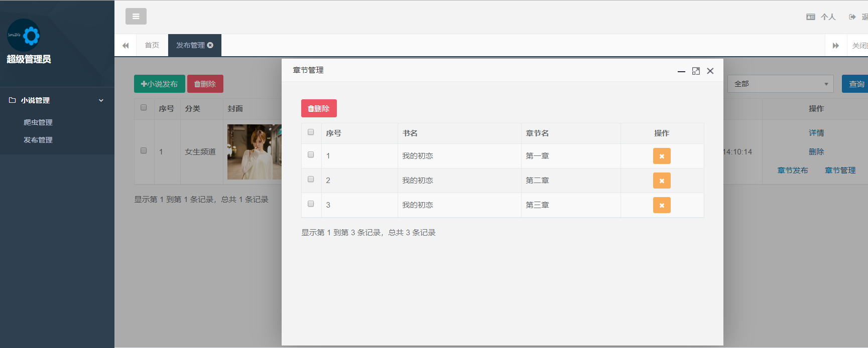Switch to the 首页 tab
The height and width of the screenshot is (348, 868).
[152, 46]
